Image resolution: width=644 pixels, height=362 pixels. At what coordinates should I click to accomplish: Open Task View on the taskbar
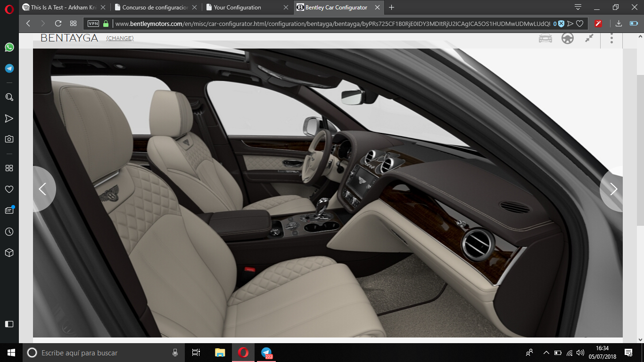pyautogui.click(x=196, y=353)
